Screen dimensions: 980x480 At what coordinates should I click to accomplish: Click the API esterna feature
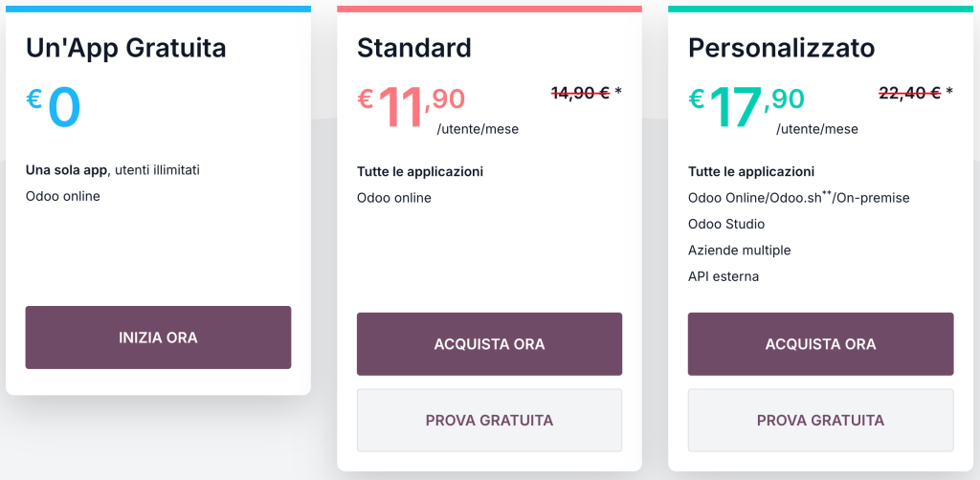(723, 276)
